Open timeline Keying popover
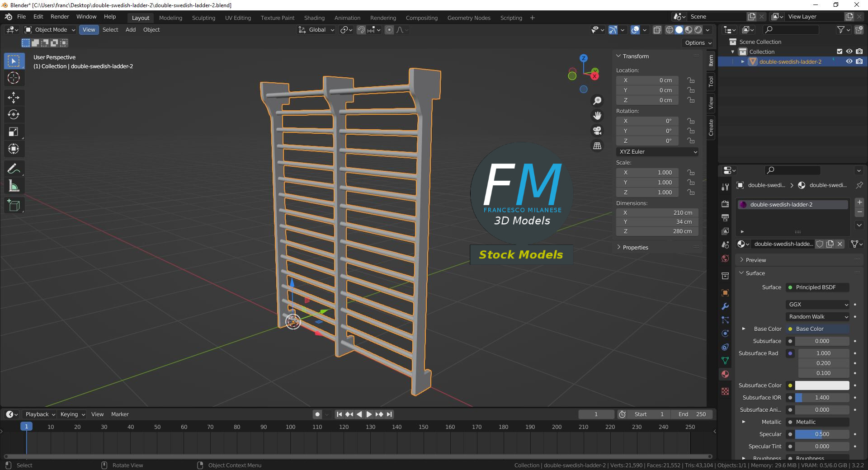This screenshot has height=470, width=868. point(72,414)
